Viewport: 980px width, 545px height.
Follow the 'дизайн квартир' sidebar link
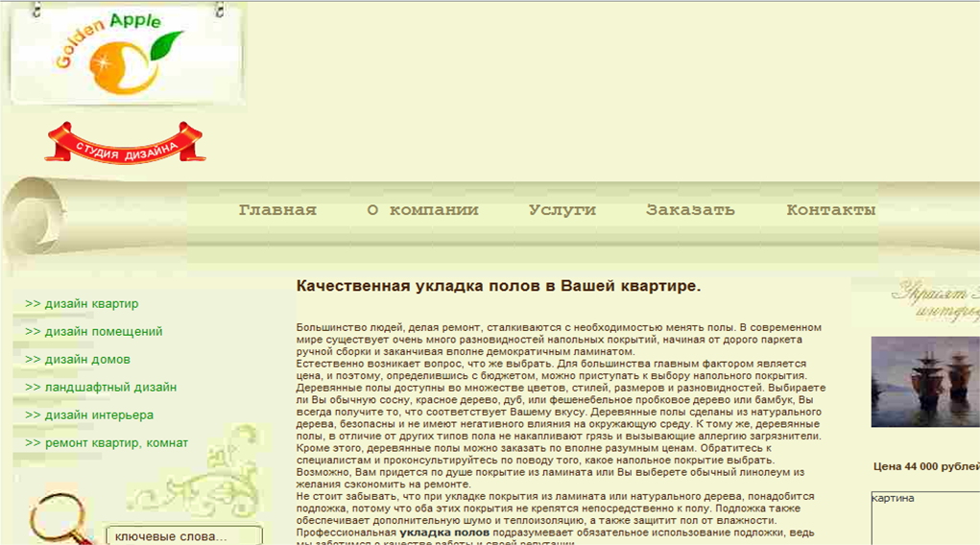pyautogui.click(x=83, y=304)
